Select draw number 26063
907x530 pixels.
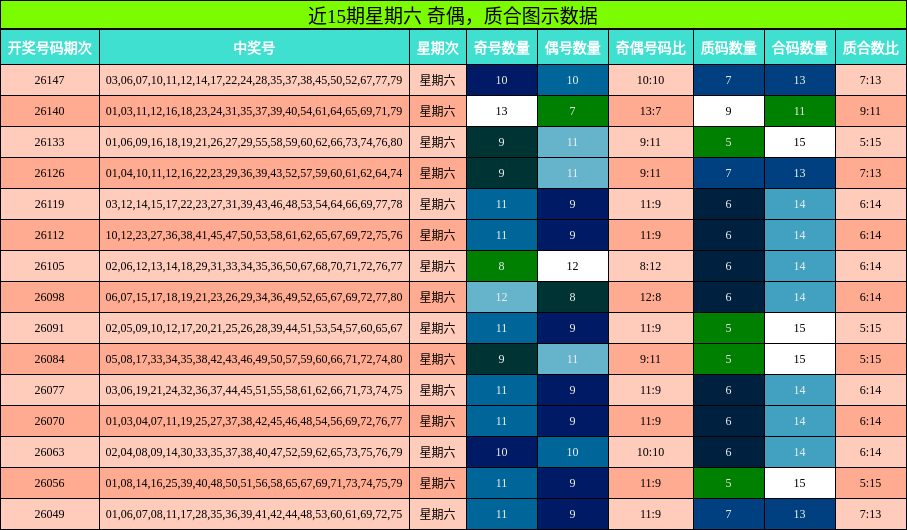tap(50, 452)
